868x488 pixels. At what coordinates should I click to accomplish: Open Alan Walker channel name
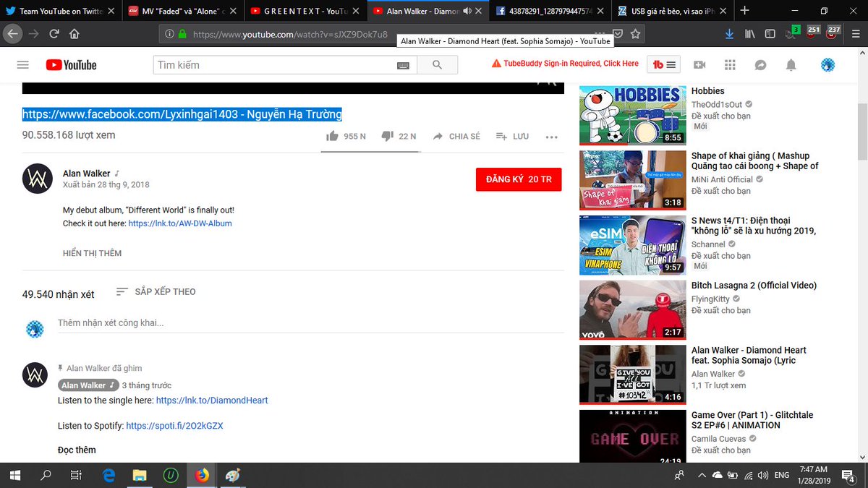coord(86,174)
